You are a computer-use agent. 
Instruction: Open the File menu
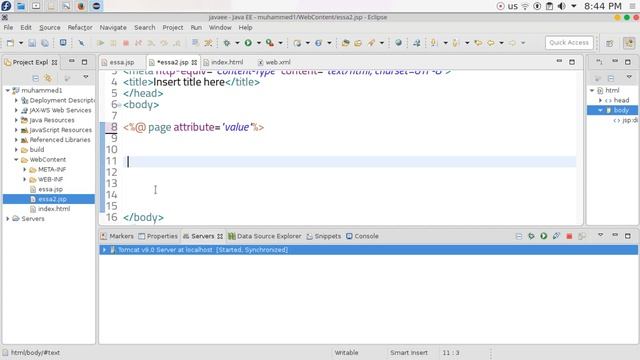pos(8,27)
